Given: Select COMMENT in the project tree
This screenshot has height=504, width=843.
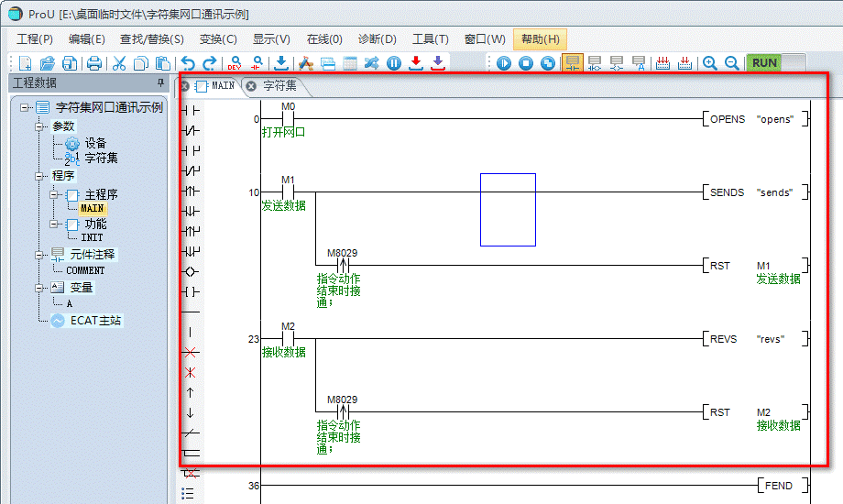Looking at the screenshot, I should tap(85, 270).
